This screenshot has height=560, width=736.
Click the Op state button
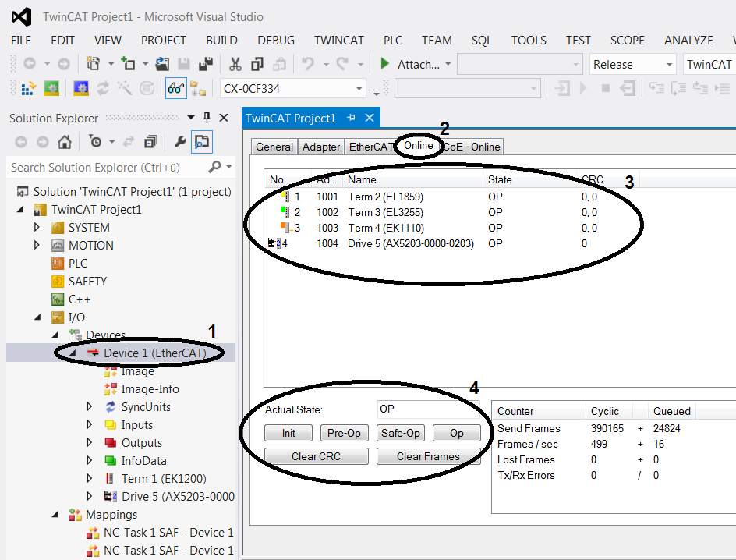point(457,433)
